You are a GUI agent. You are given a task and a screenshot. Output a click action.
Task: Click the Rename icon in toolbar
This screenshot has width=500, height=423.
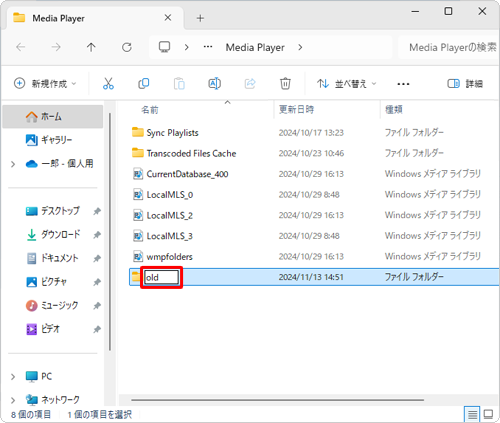pos(214,83)
